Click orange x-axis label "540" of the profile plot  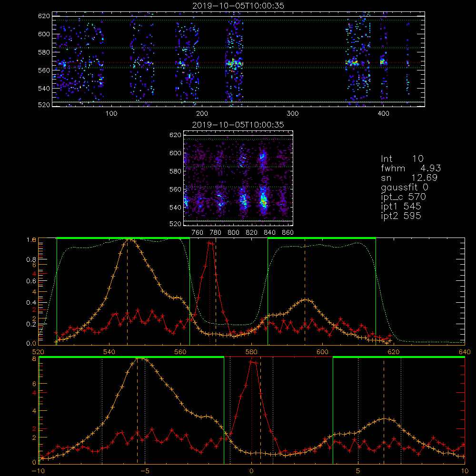click(x=109, y=352)
